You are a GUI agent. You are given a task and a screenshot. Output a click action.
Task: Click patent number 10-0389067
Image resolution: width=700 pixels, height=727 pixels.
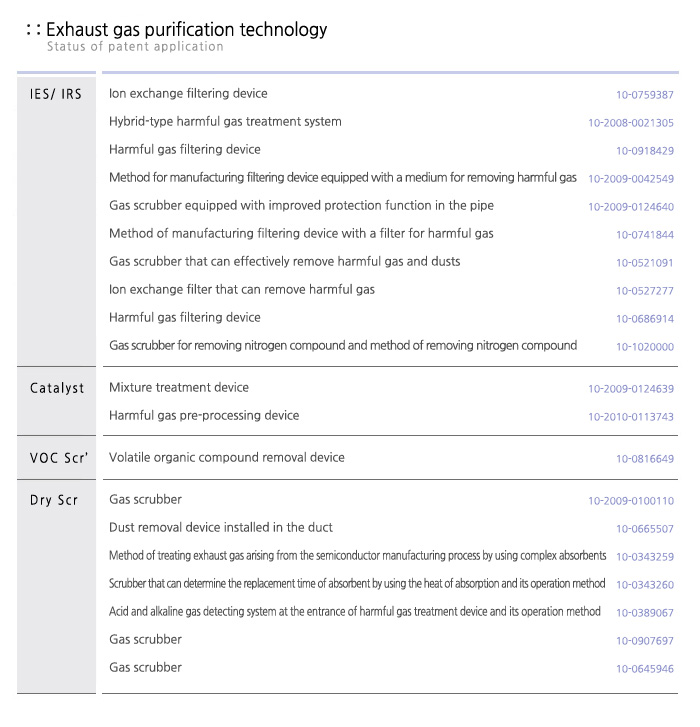[644, 613]
